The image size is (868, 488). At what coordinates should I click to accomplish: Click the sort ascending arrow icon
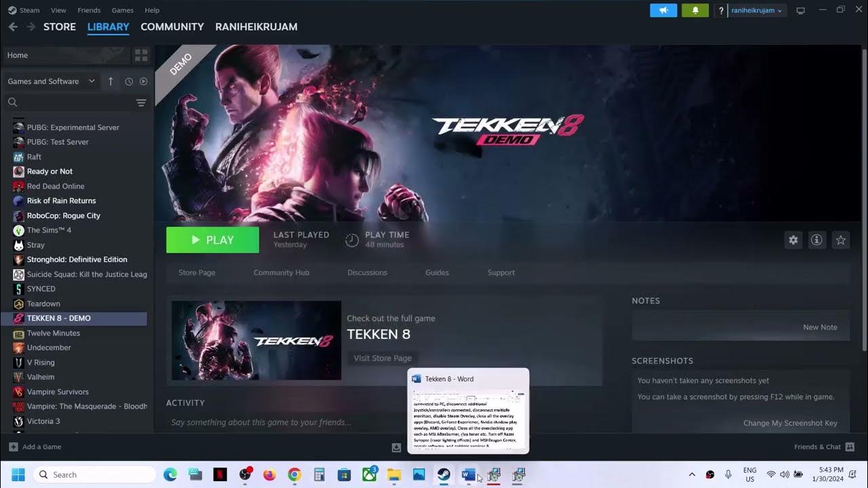(111, 81)
